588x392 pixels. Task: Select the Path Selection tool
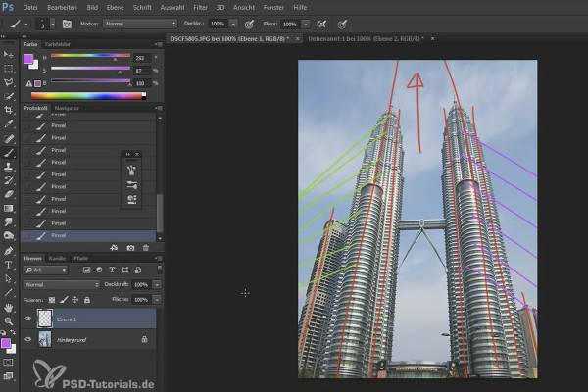pyautogui.click(x=8, y=278)
